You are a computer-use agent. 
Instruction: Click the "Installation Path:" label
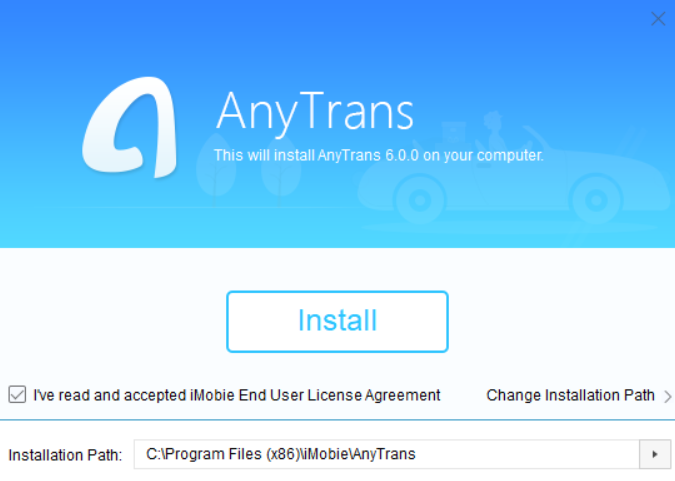click(x=65, y=455)
